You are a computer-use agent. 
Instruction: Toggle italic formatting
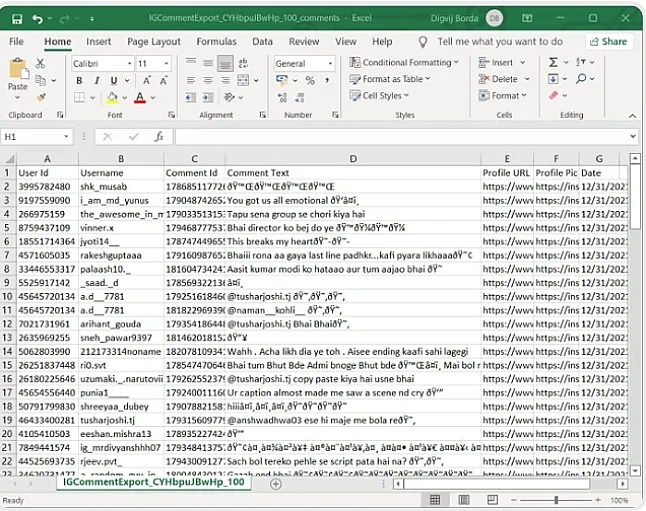point(97,80)
